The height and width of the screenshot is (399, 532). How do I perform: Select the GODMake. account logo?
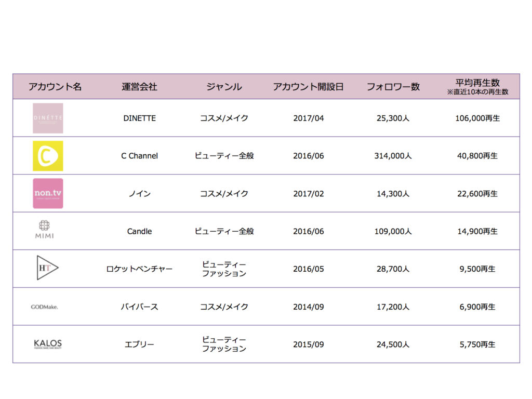tap(45, 307)
